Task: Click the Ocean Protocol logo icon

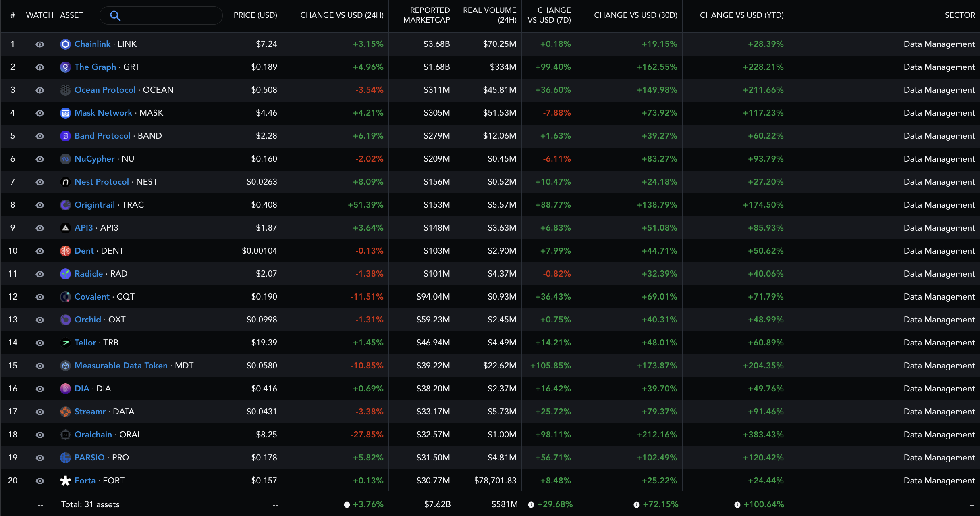Action: click(x=65, y=90)
